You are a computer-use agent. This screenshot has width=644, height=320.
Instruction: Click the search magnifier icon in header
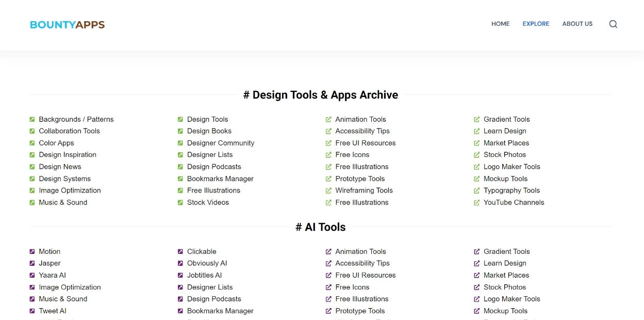[613, 24]
